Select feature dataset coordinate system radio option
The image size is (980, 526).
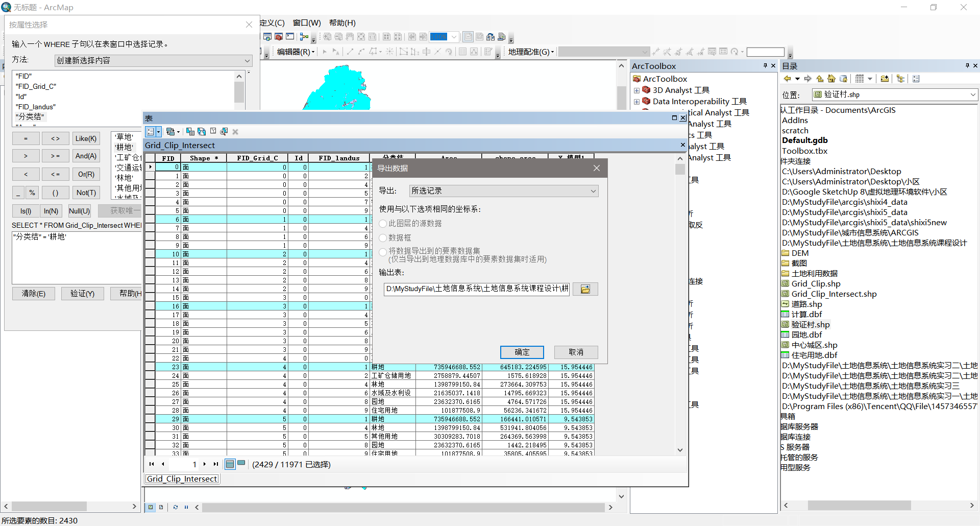[383, 252]
